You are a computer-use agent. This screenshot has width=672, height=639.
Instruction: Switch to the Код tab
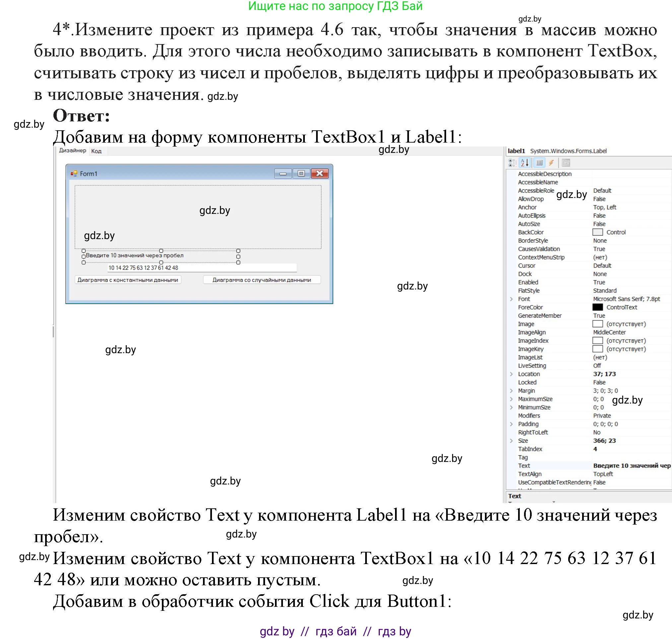point(97,151)
